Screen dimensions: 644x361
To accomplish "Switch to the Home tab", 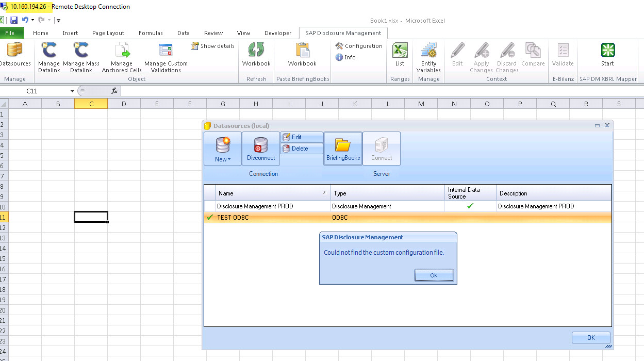I will pos(41,33).
